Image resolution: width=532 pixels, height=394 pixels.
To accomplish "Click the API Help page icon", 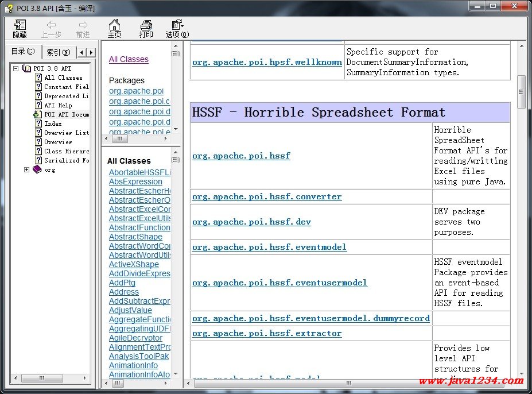I will [x=38, y=105].
